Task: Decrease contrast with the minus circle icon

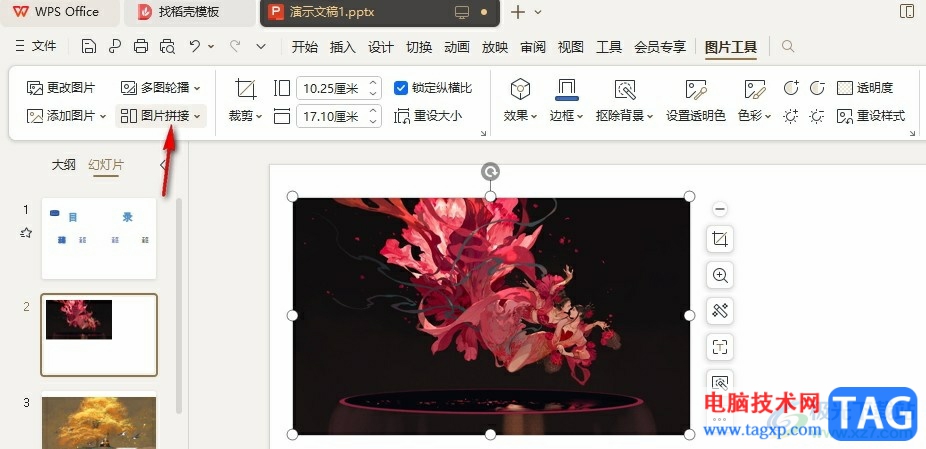Action: (x=817, y=88)
